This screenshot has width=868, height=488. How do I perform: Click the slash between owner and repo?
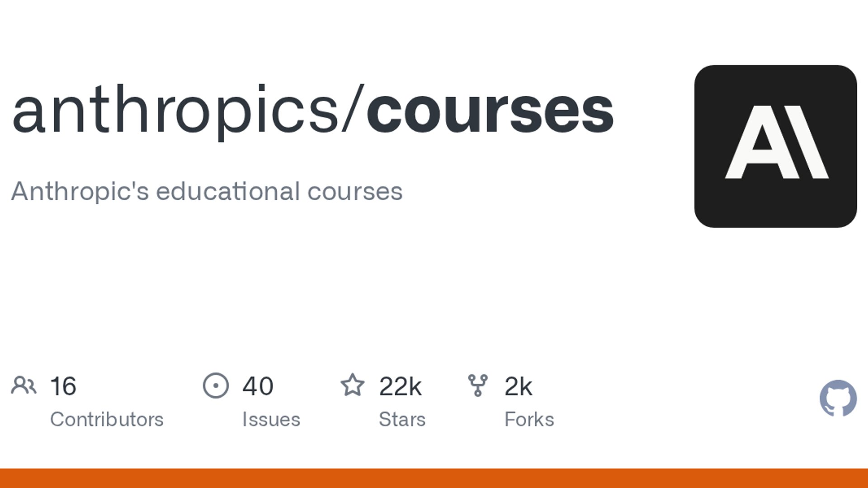coord(353,109)
